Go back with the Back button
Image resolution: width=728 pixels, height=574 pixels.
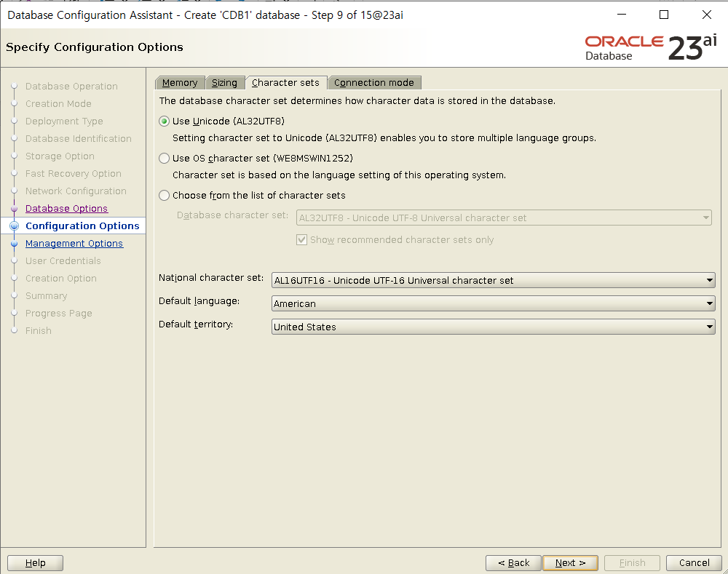[x=513, y=563]
